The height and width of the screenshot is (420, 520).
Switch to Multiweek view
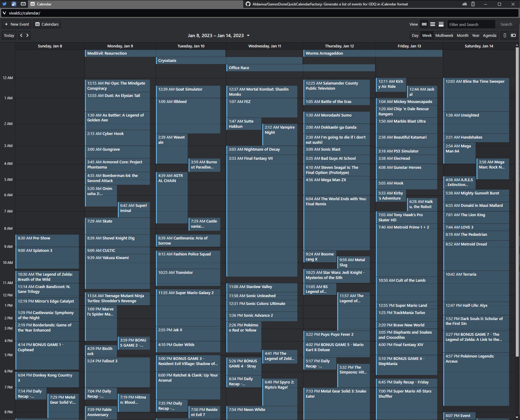pos(444,35)
